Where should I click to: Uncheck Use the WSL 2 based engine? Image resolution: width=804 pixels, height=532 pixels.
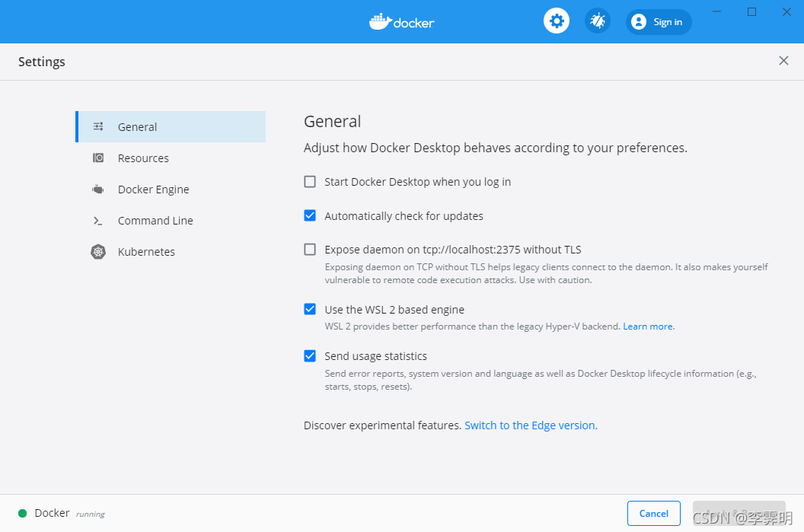point(310,309)
